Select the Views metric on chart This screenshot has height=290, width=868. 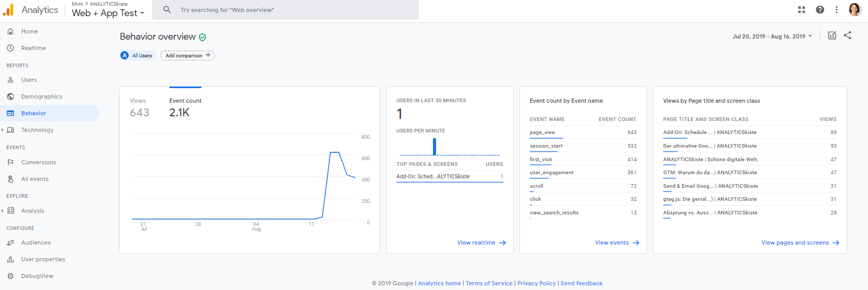139,107
